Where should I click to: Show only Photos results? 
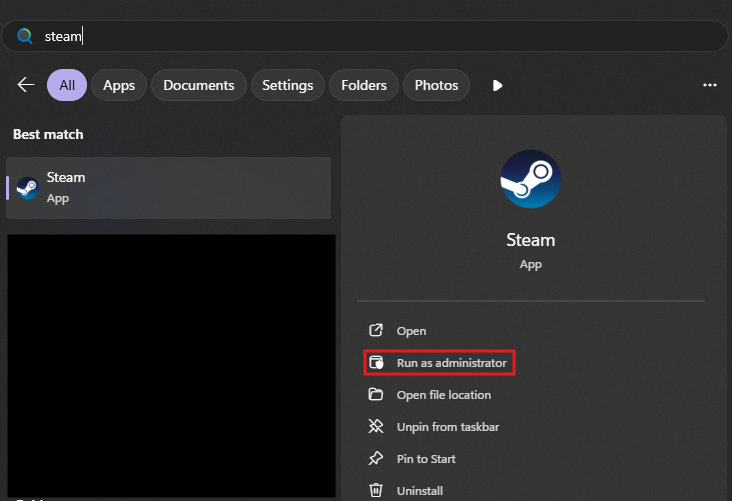436,85
